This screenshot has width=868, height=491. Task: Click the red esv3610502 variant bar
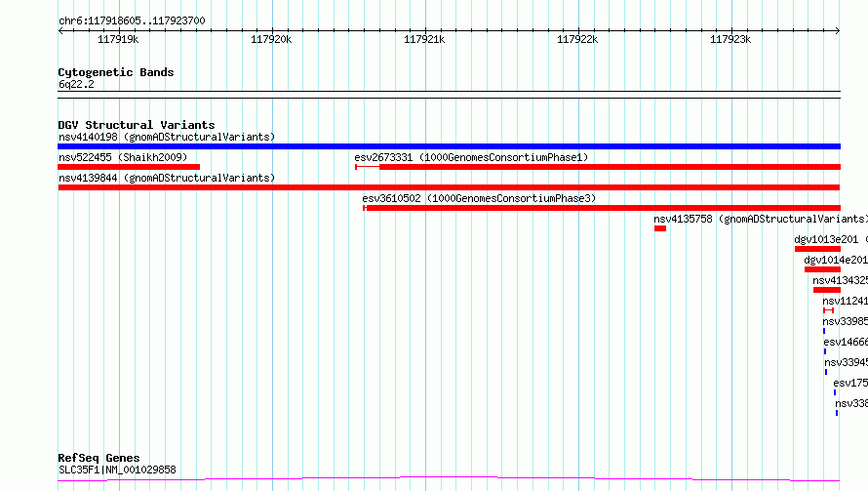click(602, 208)
